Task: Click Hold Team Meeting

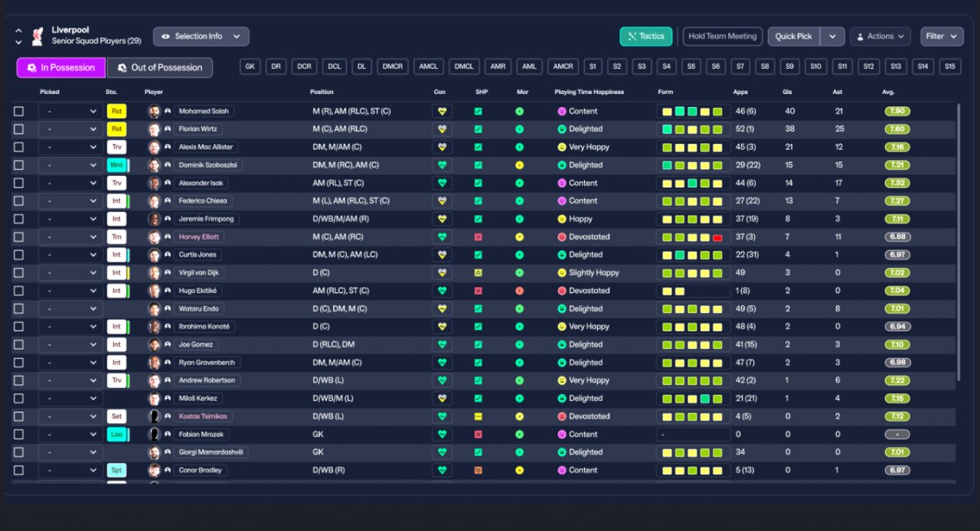Action: [x=722, y=36]
